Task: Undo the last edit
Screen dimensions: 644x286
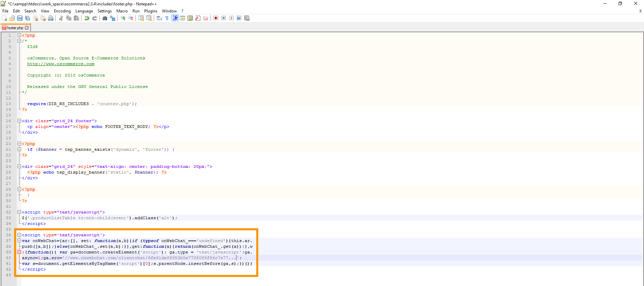Action: click(87, 18)
